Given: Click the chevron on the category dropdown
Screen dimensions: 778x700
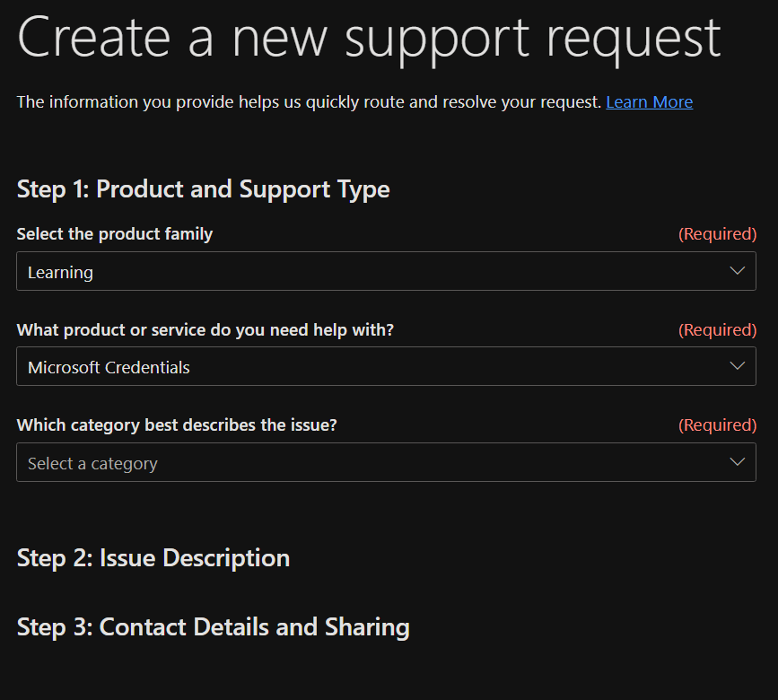Looking at the screenshot, I should click(x=737, y=462).
